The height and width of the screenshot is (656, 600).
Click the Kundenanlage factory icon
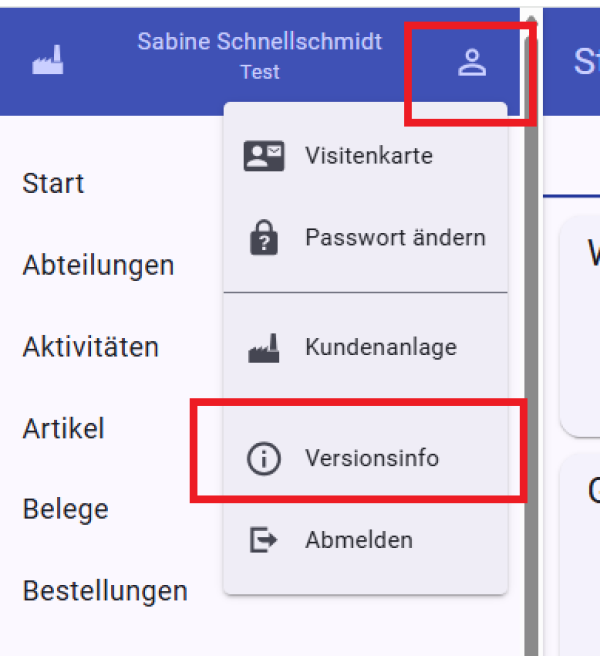pyautogui.click(x=264, y=348)
